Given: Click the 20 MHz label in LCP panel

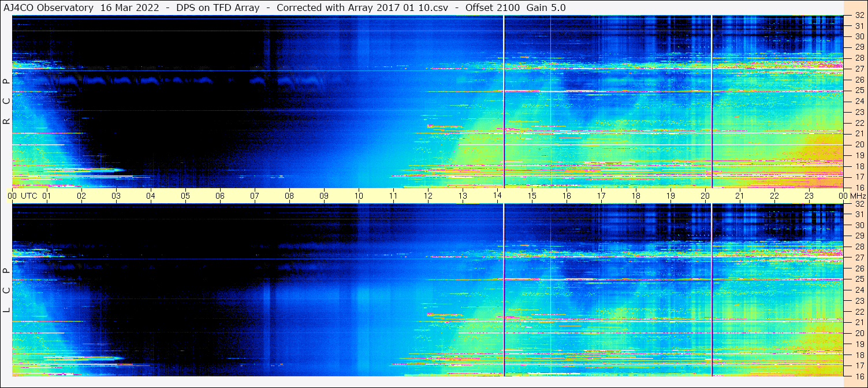Looking at the screenshot, I should click(859, 333).
